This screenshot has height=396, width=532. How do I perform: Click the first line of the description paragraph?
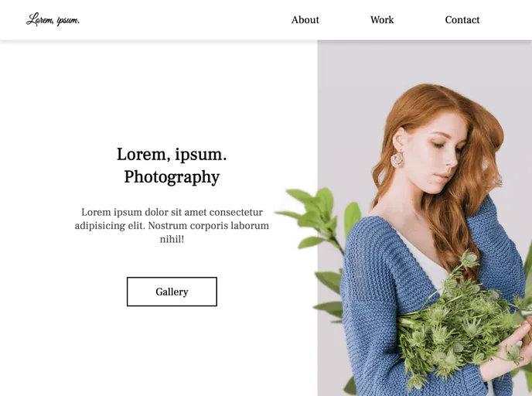tap(172, 212)
